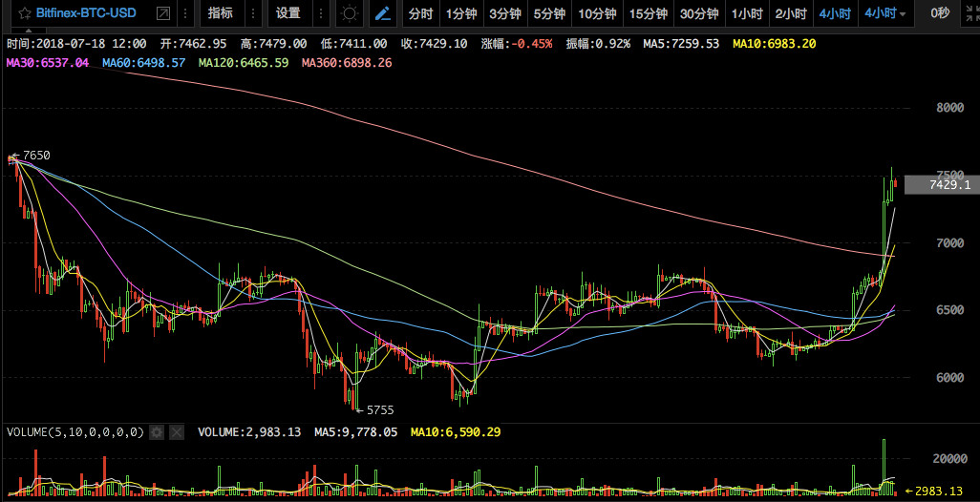Toggle light theme with sun icon

350,13
